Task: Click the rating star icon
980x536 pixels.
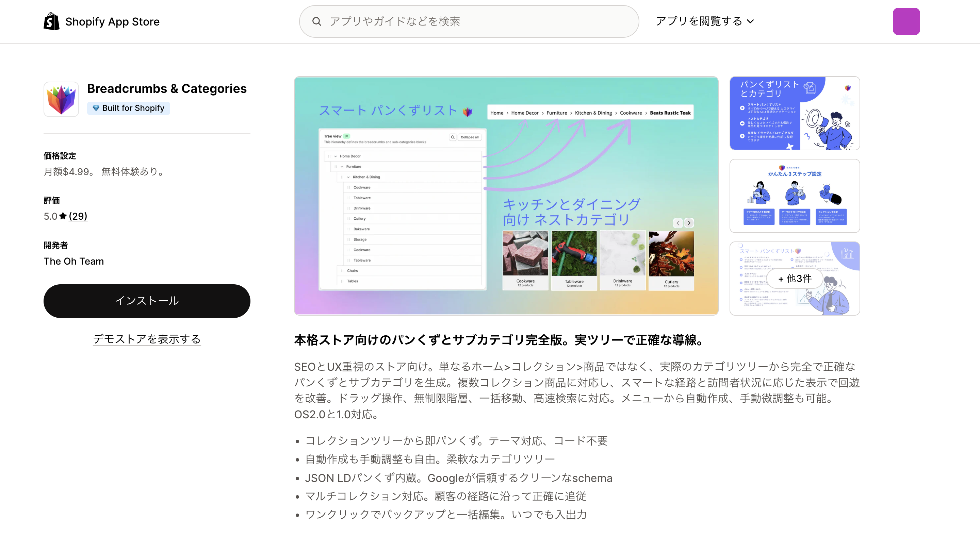Action: [x=63, y=216]
